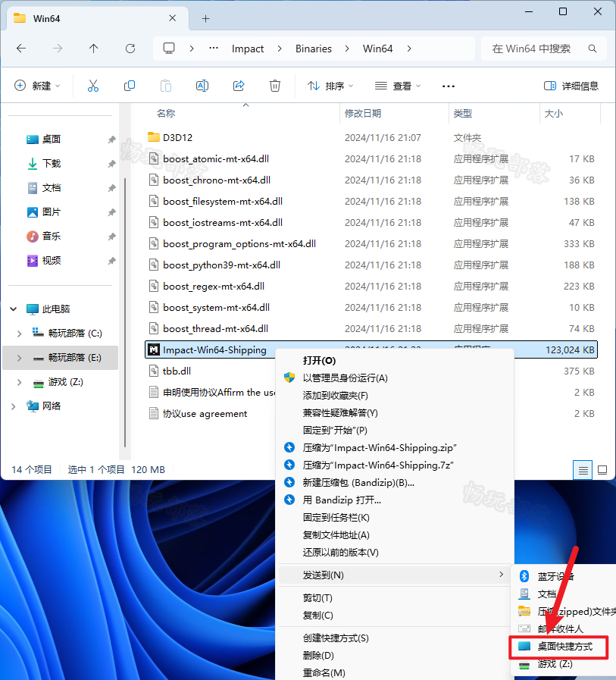Expand the E: drive tree node
The width and height of the screenshot is (616, 680).
click(19, 358)
